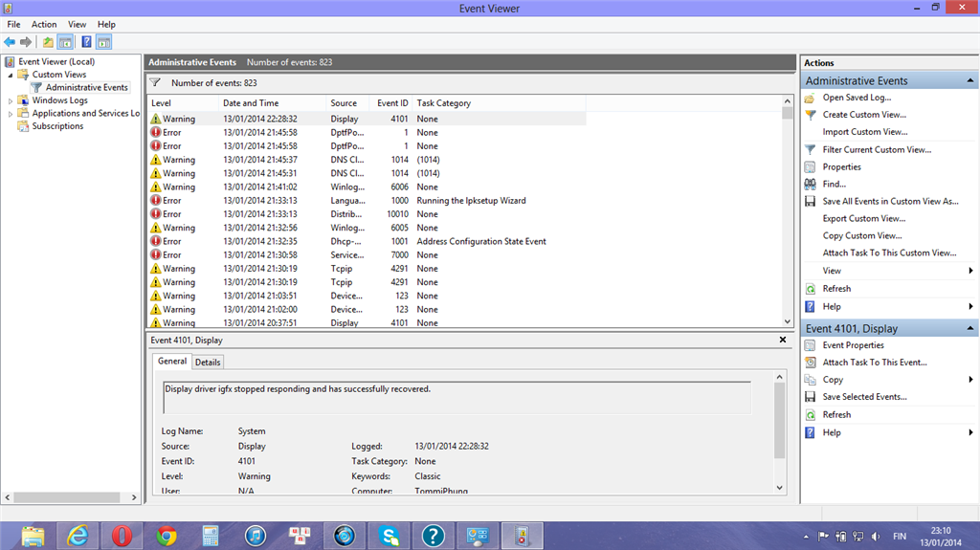Open the Action menu

[44, 24]
